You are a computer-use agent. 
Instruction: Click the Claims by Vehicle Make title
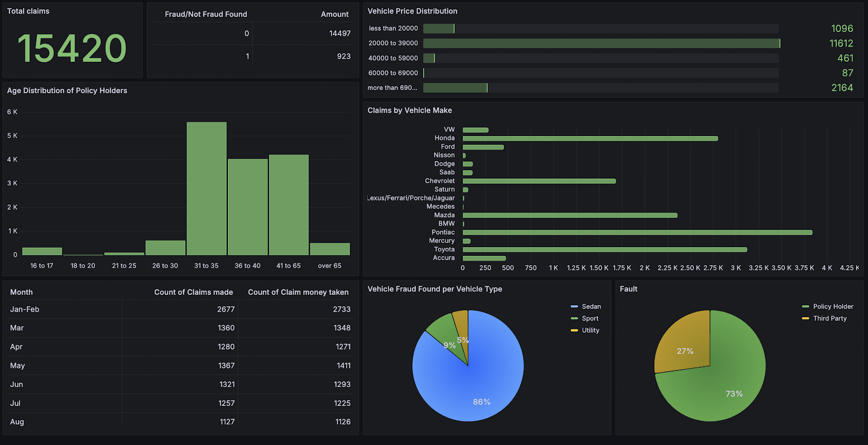click(410, 111)
